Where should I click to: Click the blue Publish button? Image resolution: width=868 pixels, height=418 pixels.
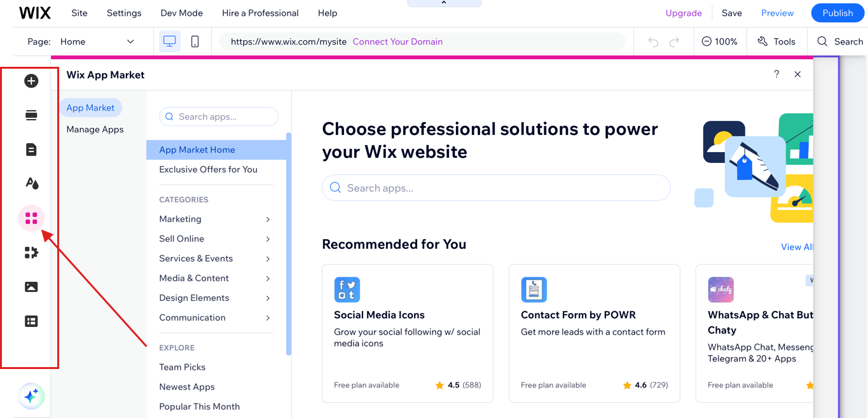pyautogui.click(x=837, y=13)
